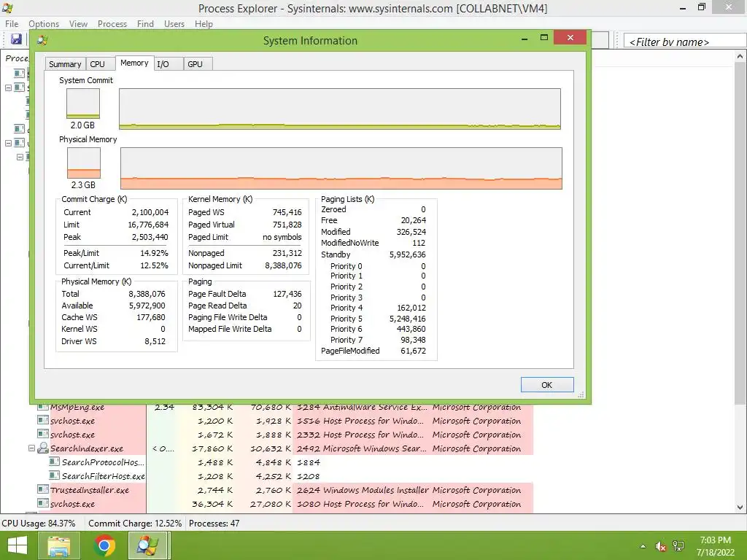Click the svchost.exe row with 36,304 K
Image resolution: width=747 pixels, height=560 pixels.
(285, 503)
